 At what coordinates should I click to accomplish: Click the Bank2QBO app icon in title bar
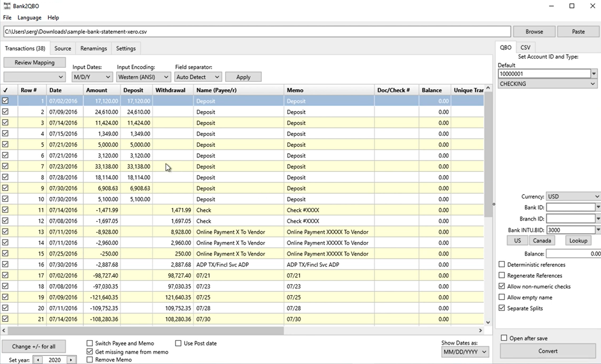tap(7, 6)
